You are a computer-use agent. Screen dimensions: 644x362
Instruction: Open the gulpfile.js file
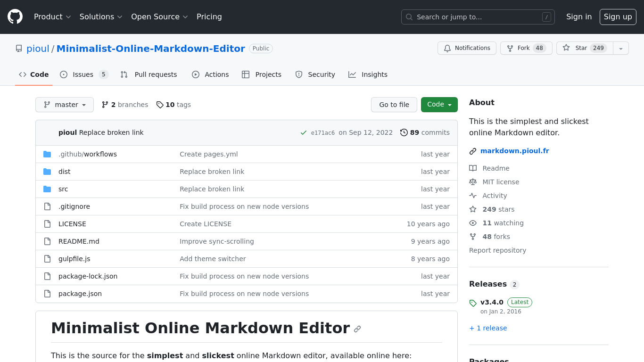[74, 259]
